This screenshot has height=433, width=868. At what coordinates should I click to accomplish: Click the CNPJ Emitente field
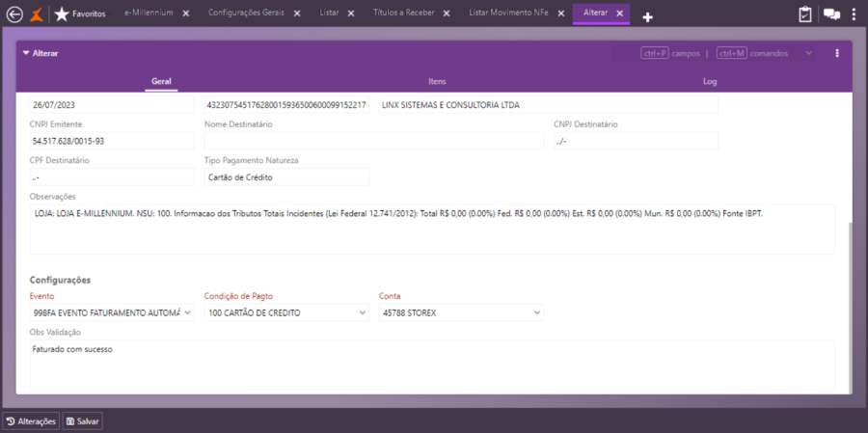pyautogui.click(x=112, y=141)
